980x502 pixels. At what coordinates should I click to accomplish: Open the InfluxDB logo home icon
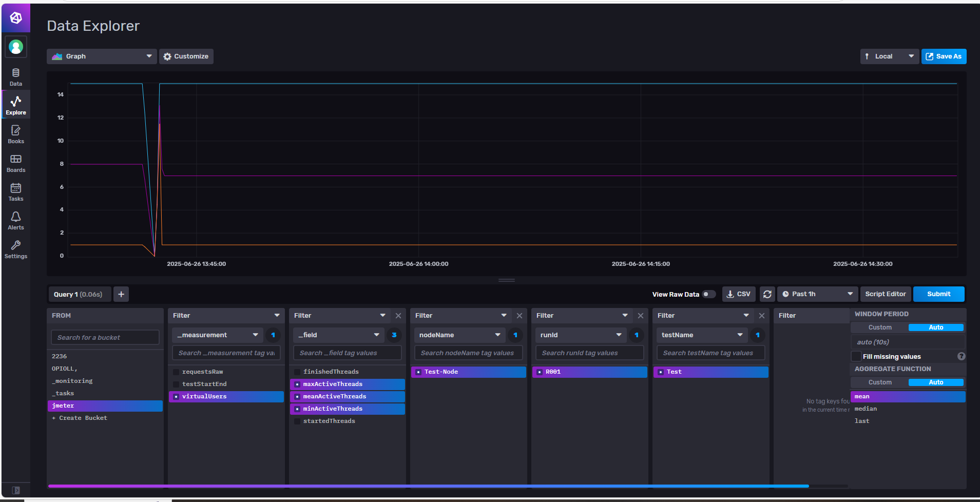pos(16,18)
